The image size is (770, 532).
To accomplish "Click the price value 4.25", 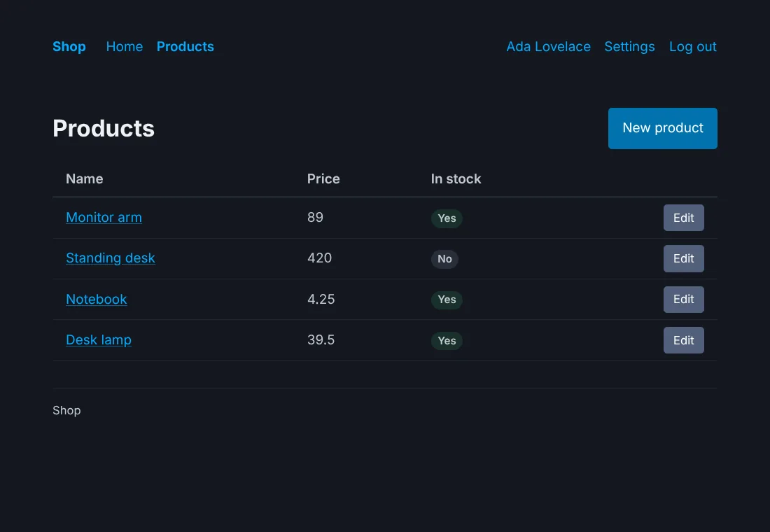I will point(321,299).
